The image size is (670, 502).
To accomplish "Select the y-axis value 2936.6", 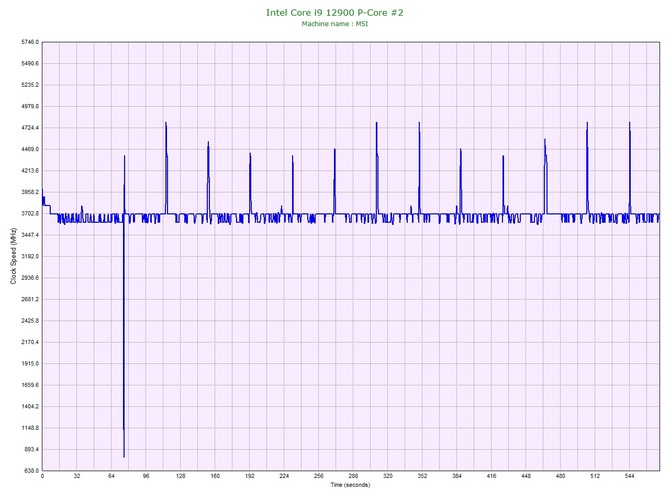I will pyautogui.click(x=30, y=278).
